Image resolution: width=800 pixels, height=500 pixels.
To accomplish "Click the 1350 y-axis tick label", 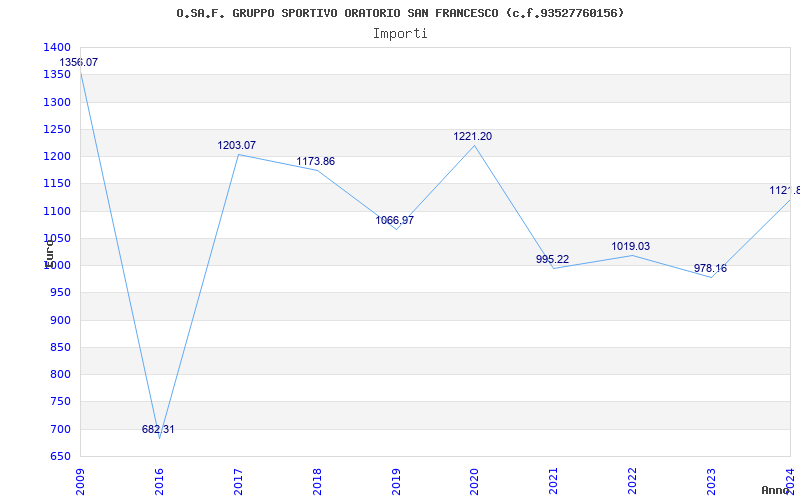I will (57, 74).
